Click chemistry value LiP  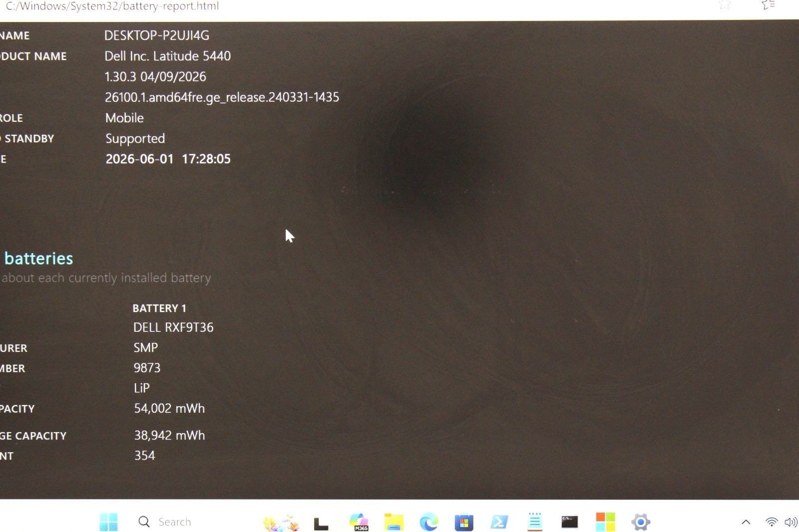click(142, 388)
